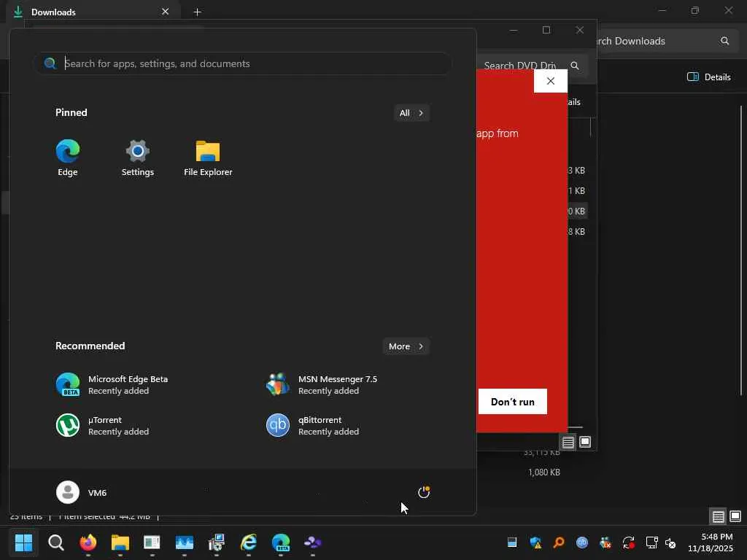Click the sync arrows tray icon

click(x=628, y=542)
